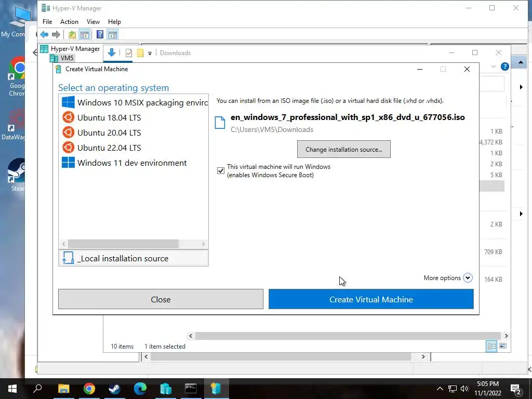Click the Create Virtual Machine dialog title icon

(x=58, y=69)
